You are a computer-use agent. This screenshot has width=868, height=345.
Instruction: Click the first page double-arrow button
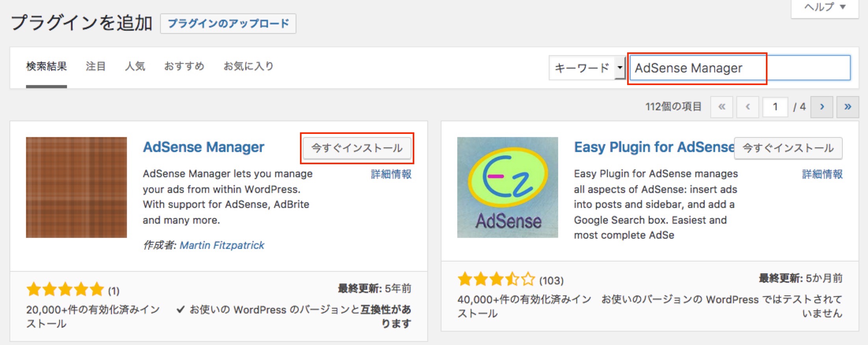click(x=721, y=107)
